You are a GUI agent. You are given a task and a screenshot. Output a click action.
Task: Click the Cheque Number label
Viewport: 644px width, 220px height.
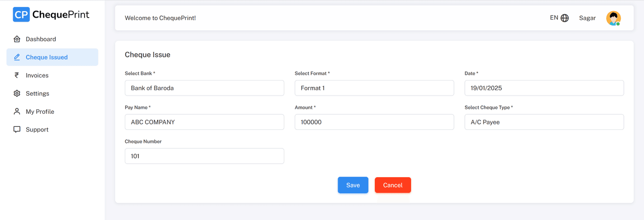tap(143, 141)
